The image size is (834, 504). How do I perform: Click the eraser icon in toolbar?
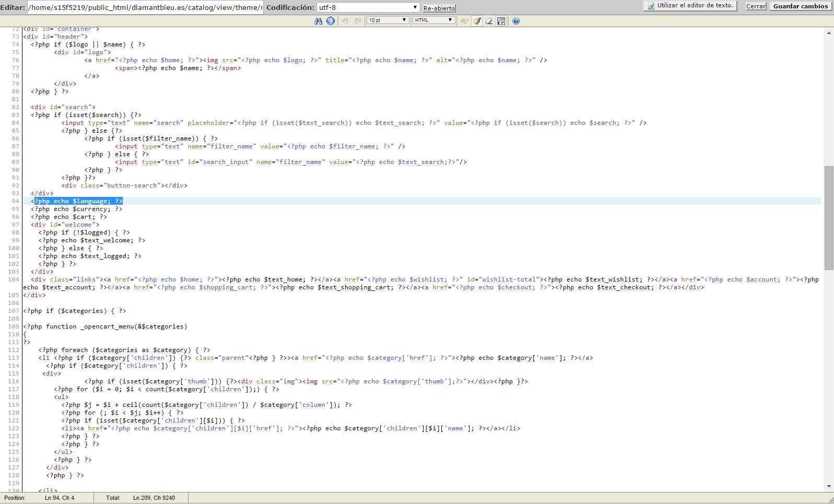click(489, 21)
